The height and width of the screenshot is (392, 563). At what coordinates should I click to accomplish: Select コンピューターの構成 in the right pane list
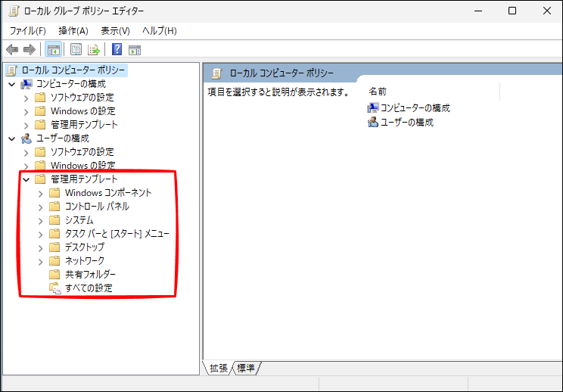point(415,108)
